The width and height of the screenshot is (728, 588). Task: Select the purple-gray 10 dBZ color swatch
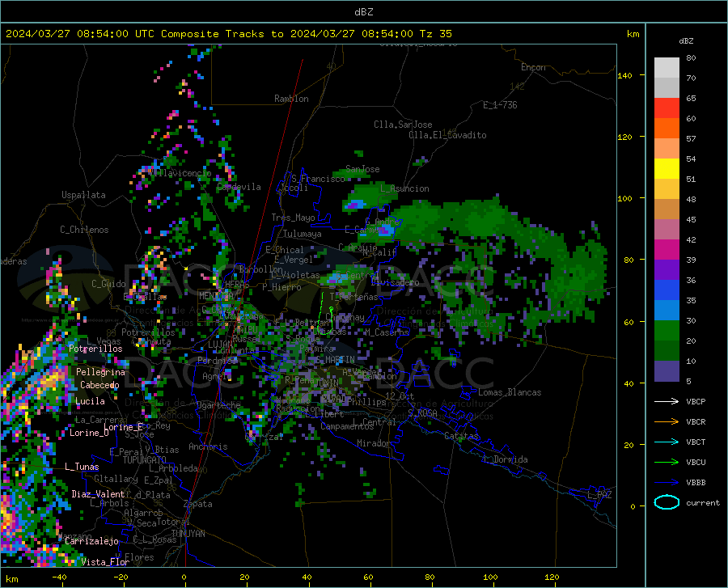click(667, 370)
